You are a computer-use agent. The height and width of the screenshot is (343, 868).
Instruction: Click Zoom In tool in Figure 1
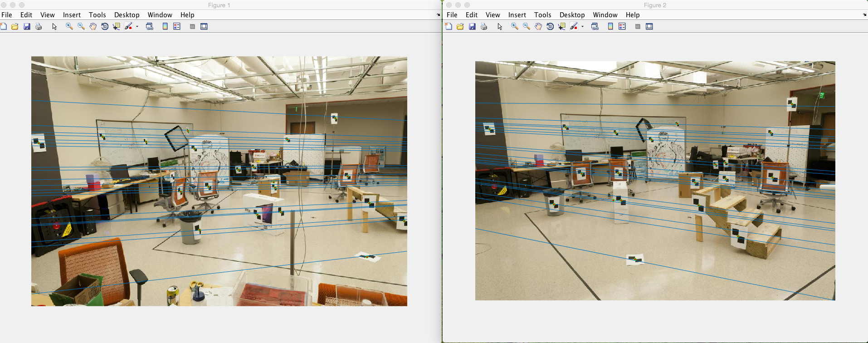pos(69,26)
